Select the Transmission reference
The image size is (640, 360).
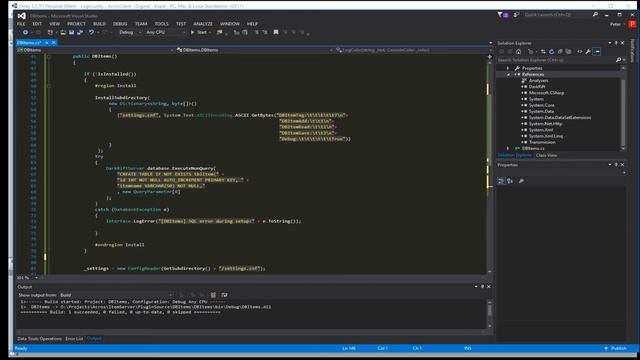coord(542,142)
